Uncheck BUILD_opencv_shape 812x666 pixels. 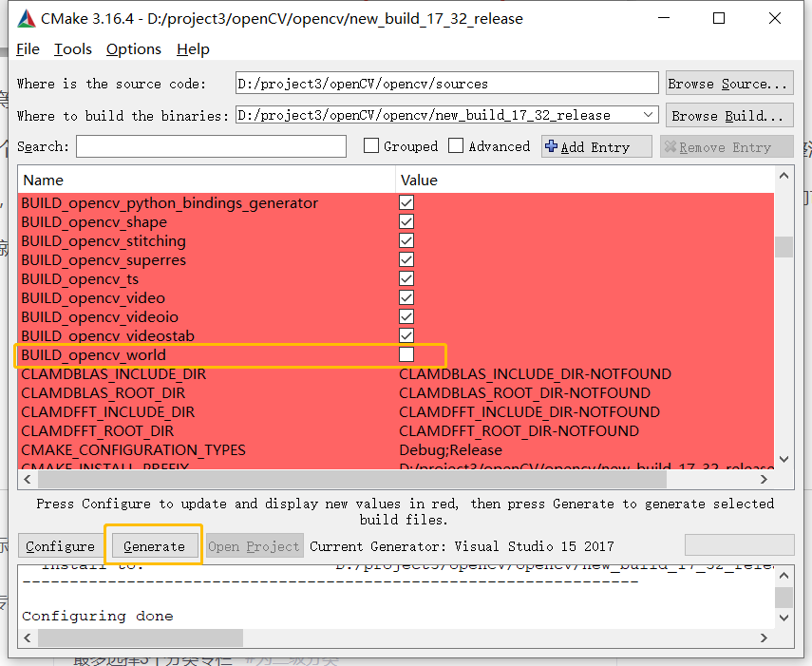click(406, 221)
